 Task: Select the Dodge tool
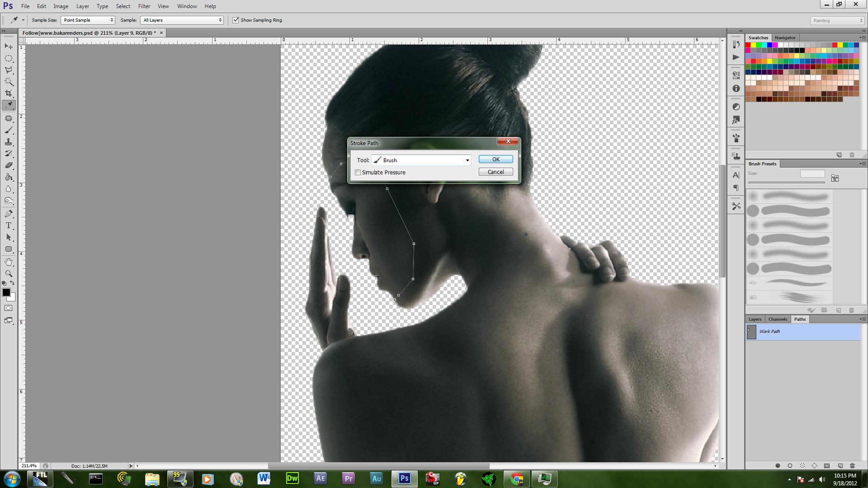tap(9, 201)
